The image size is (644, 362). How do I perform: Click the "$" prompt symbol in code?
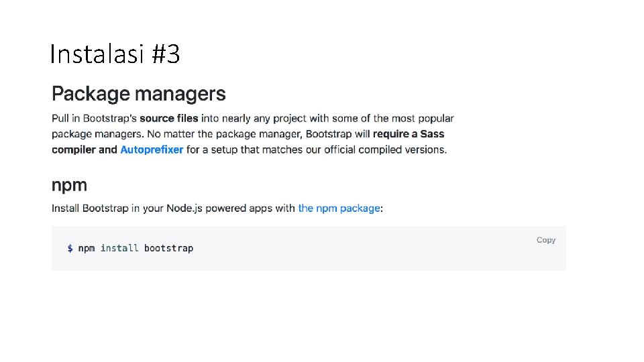click(70, 248)
